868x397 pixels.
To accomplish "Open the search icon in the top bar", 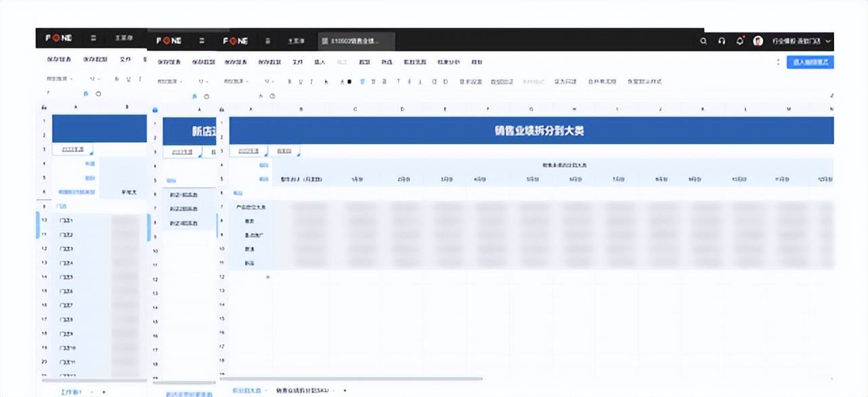I will (703, 41).
